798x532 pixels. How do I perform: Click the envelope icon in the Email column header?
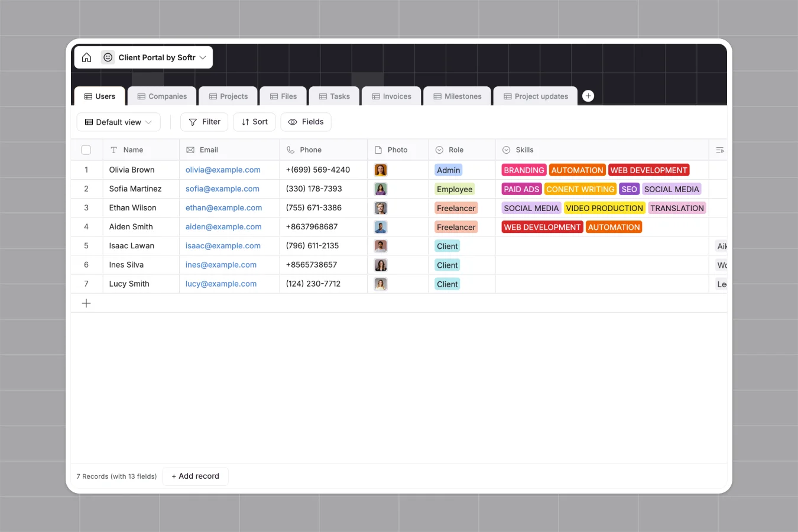pos(189,150)
